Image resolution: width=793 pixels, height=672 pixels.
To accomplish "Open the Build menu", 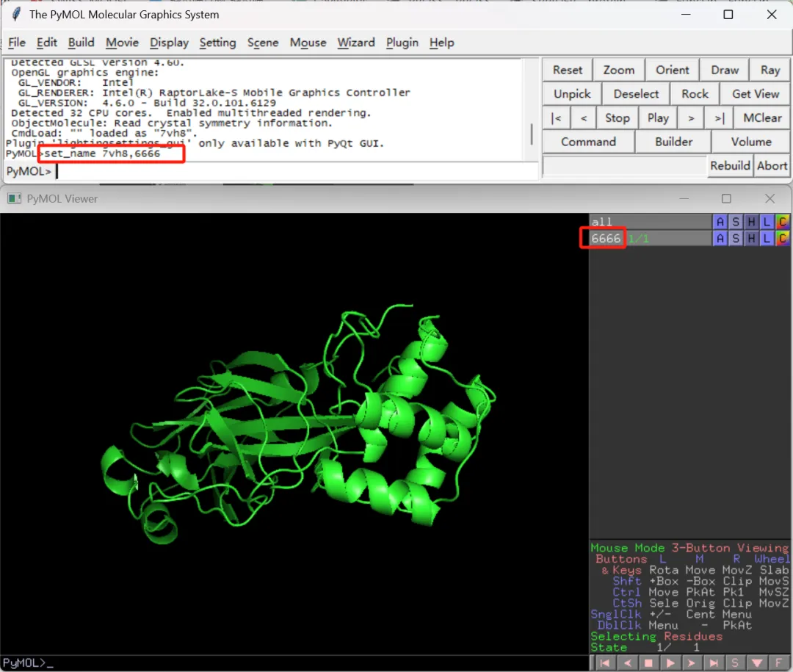I will 81,43.
